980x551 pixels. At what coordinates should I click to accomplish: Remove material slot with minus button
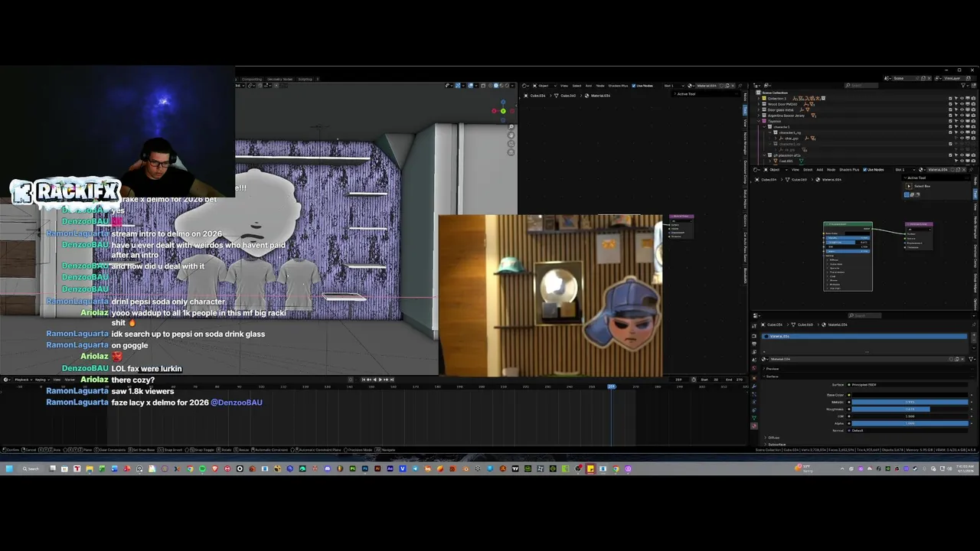(x=974, y=341)
